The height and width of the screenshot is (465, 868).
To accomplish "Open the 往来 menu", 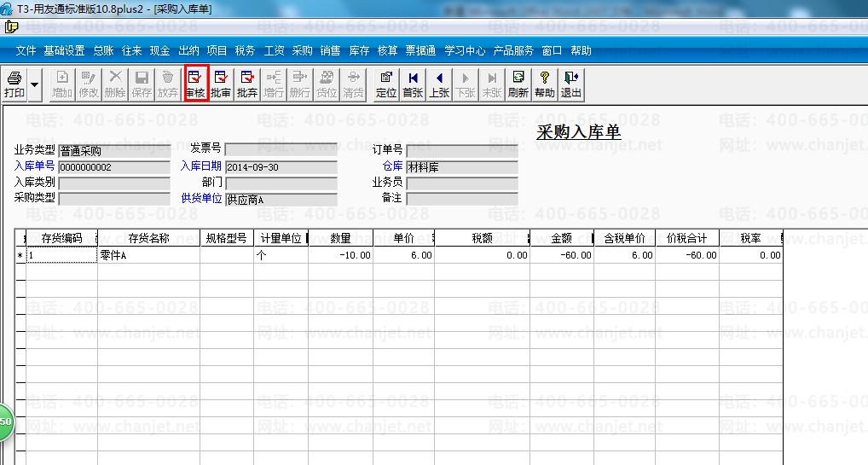I will click(x=132, y=51).
